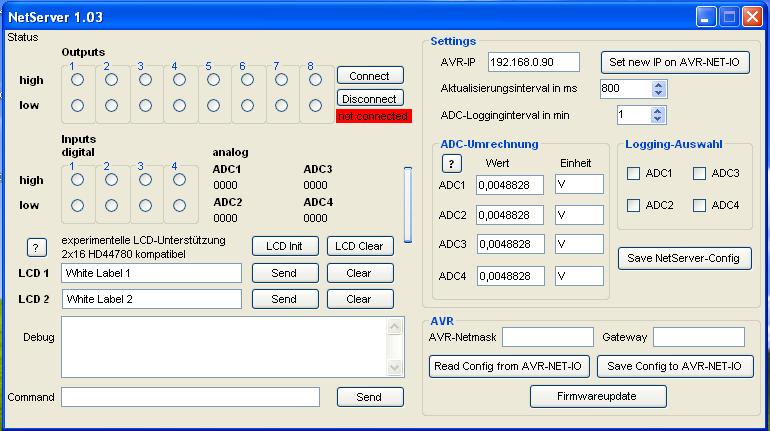Click the AVR-IP address field
770x431 pixels.
tap(534, 62)
